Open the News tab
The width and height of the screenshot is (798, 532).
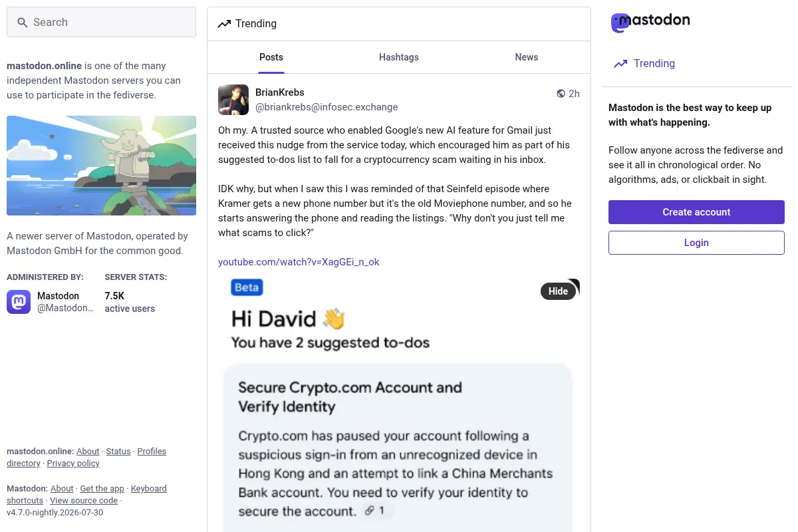coord(527,57)
